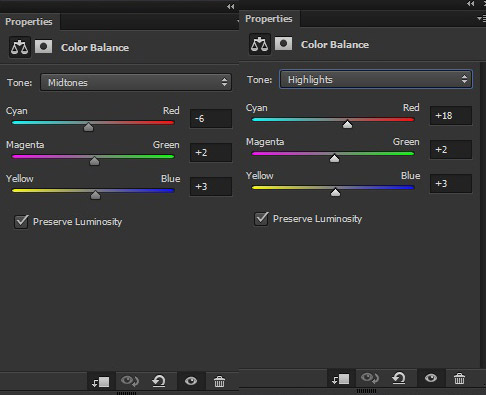Click the Color Balance scales icon in Midtones panel
Viewport: 486px width, 395px height.
(x=20, y=47)
